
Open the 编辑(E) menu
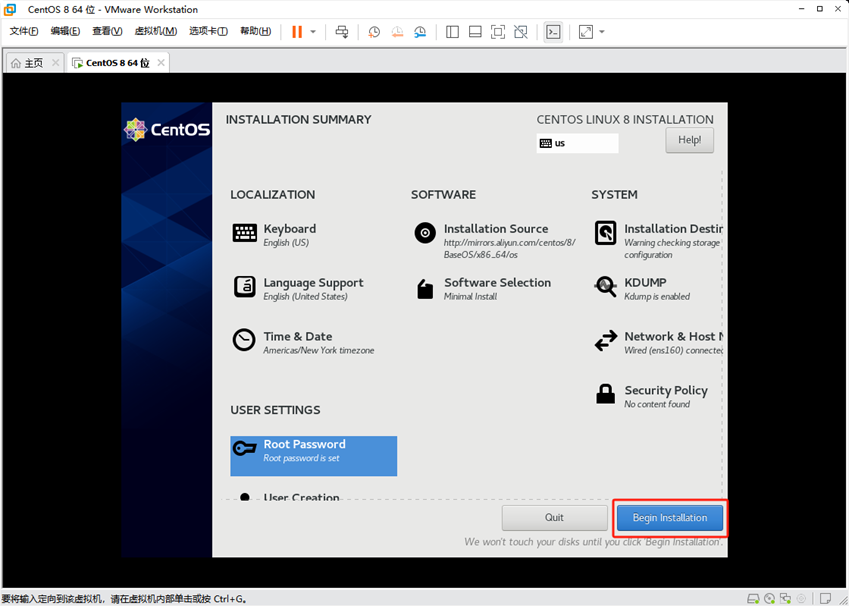pyautogui.click(x=66, y=31)
